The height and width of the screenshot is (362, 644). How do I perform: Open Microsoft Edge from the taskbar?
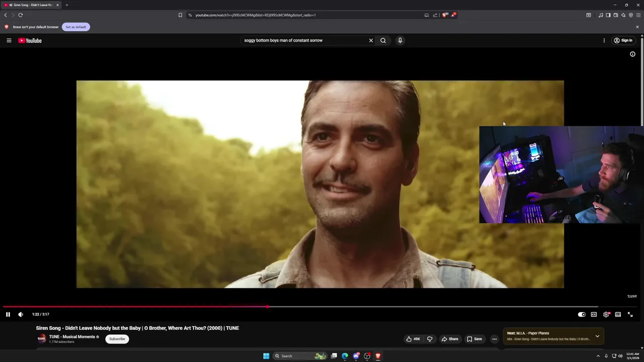coord(345,356)
